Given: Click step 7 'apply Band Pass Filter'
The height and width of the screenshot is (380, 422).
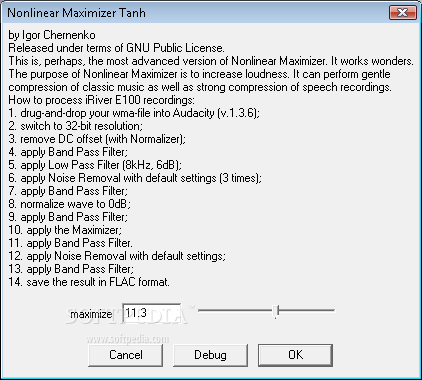Looking at the screenshot, I should 68,191.
